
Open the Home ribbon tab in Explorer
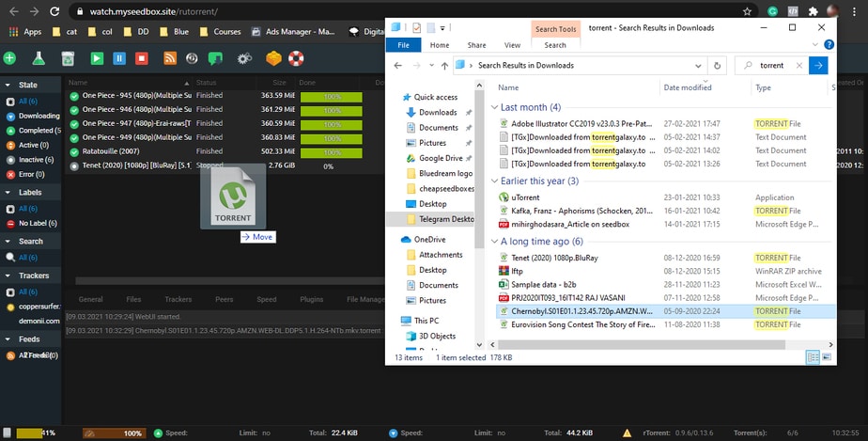coord(440,45)
